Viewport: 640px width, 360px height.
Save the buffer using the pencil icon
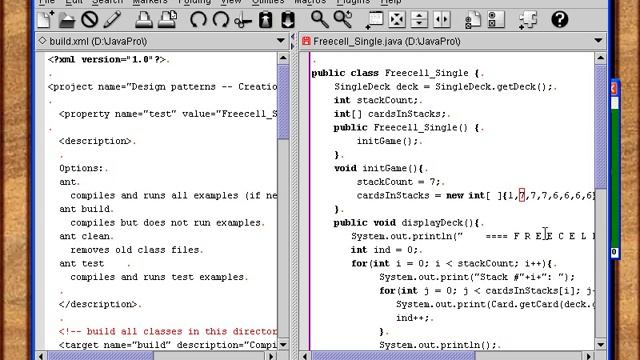click(x=112, y=20)
